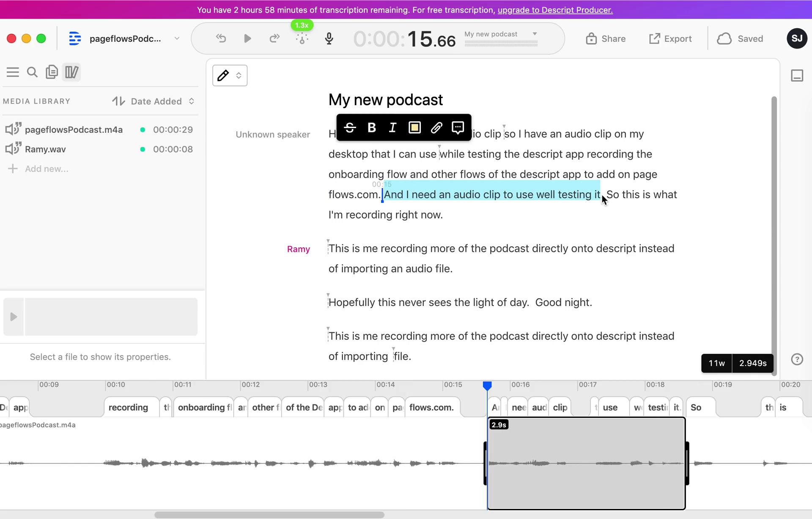This screenshot has height=519, width=812.
Task: Click the yellow highlight swatch
Action: point(414,128)
